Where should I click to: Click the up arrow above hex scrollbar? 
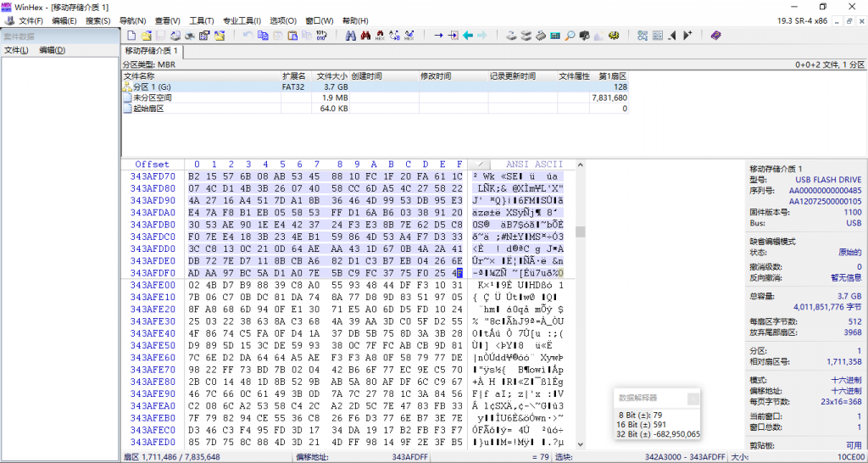click(x=581, y=164)
